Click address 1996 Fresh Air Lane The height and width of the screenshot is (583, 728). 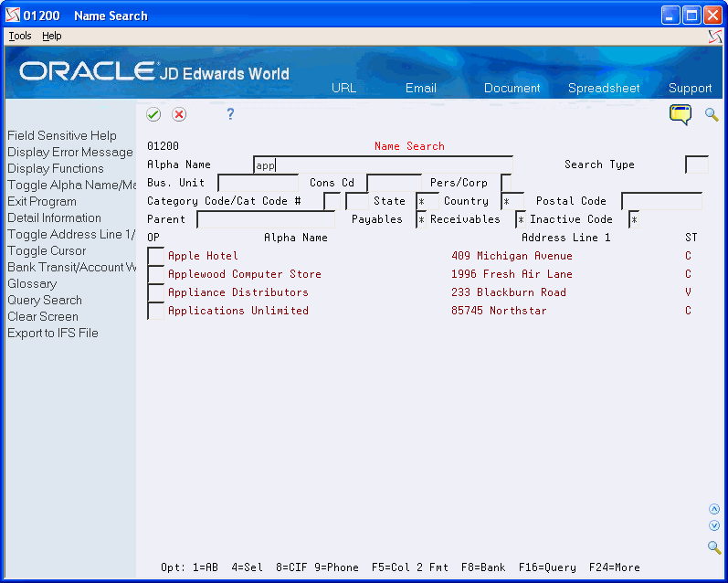click(512, 274)
